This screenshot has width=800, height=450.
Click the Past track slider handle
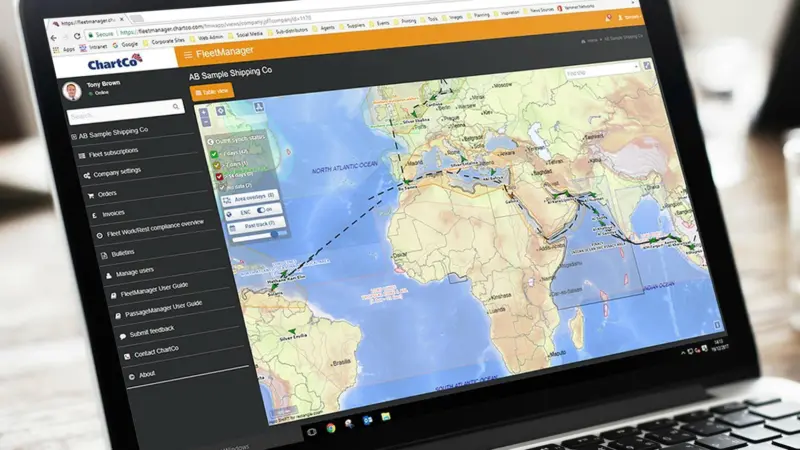click(x=274, y=234)
